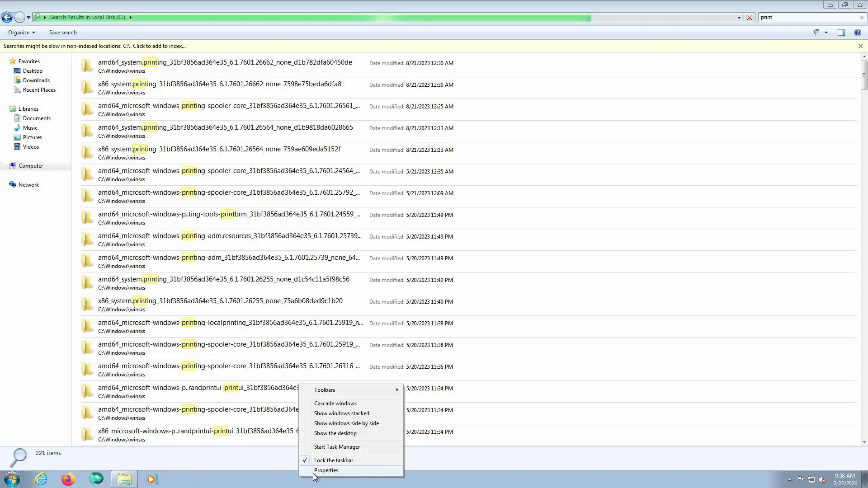Image resolution: width=868 pixels, height=488 pixels.
Task: Stop search with red X icon
Action: (750, 18)
